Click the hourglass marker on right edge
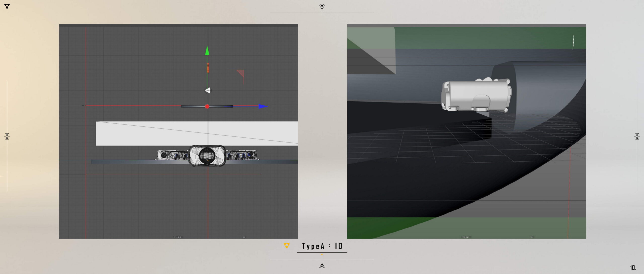 tap(637, 136)
